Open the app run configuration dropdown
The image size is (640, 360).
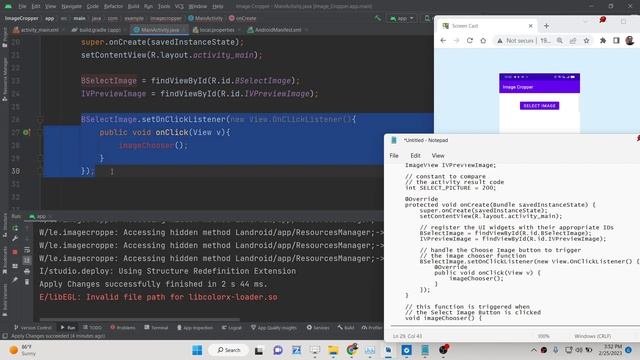(x=402, y=18)
